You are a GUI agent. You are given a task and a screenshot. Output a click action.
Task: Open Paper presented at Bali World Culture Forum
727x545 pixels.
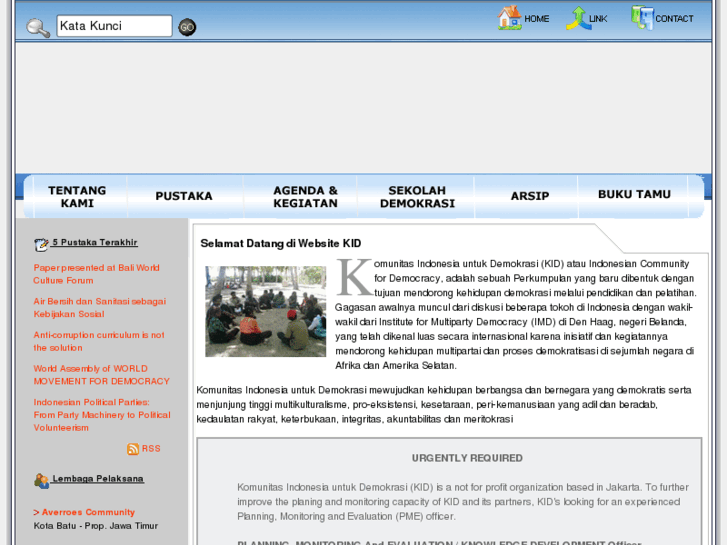(96, 274)
